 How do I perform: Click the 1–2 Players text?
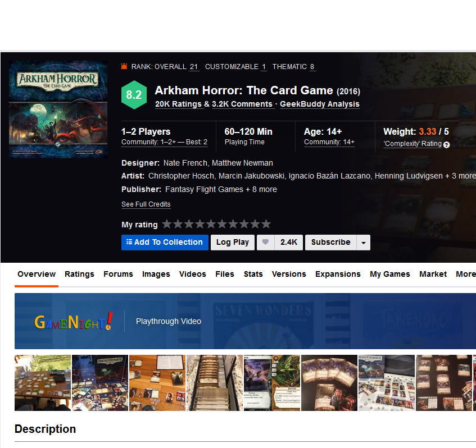pyautogui.click(x=146, y=131)
